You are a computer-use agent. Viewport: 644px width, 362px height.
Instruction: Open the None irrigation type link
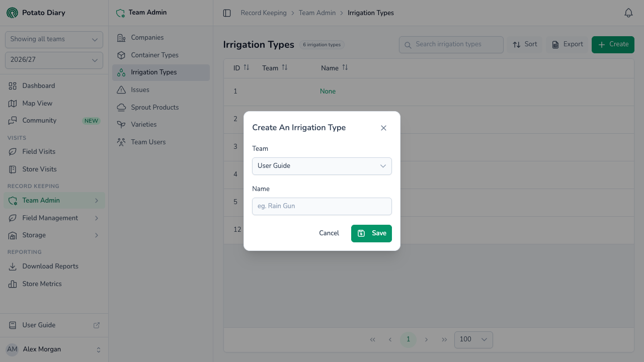pyautogui.click(x=328, y=92)
